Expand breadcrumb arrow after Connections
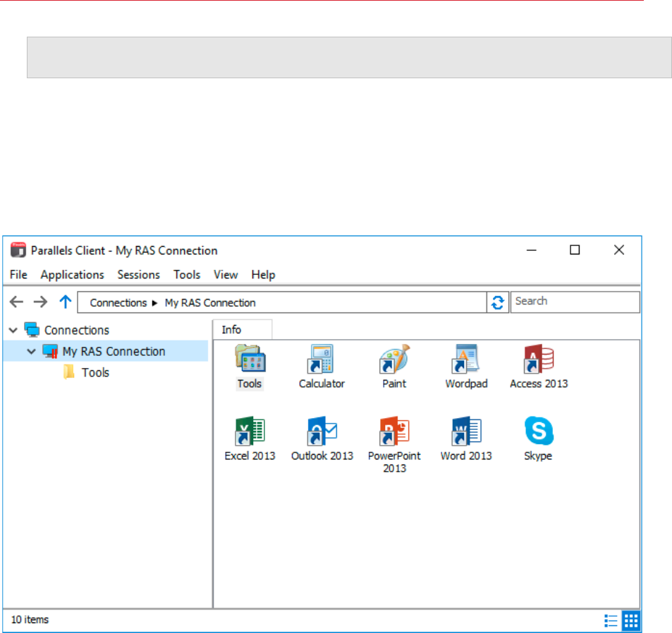 [154, 303]
